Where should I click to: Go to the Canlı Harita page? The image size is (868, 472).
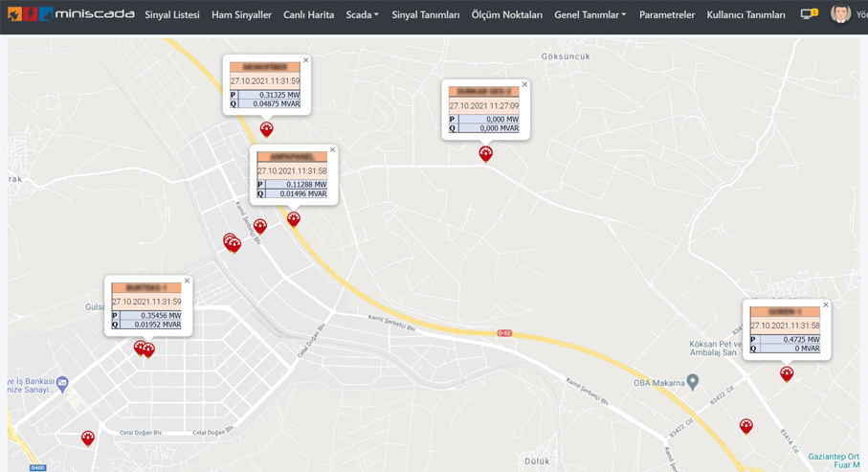308,15
